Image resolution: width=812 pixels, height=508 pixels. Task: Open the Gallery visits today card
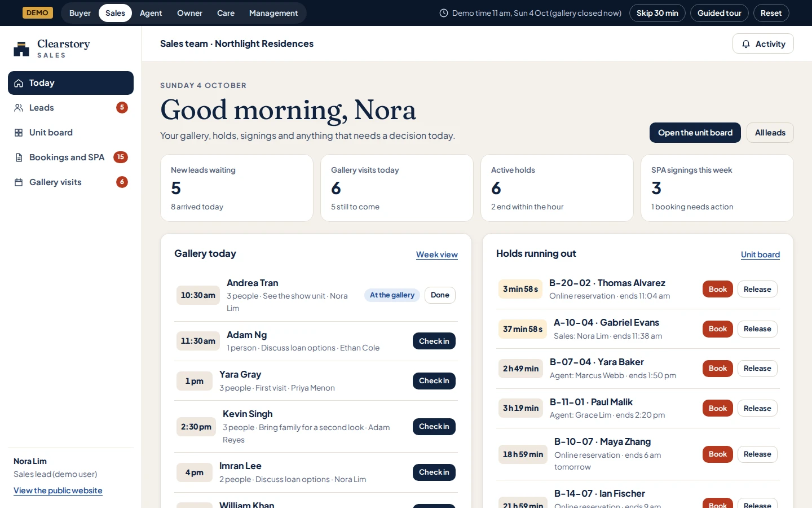tap(397, 188)
